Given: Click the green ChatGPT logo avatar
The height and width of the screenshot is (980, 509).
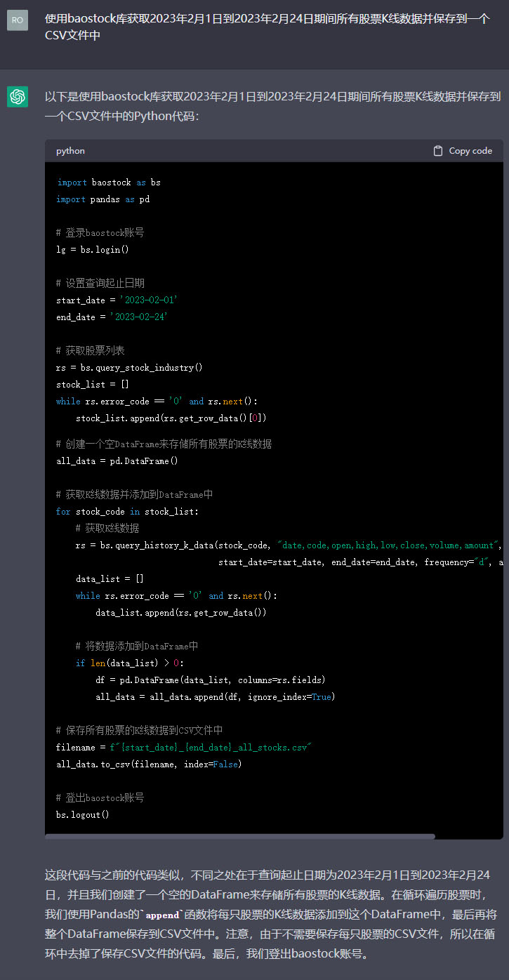Looking at the screenshot, I should [x=18, y=97].
